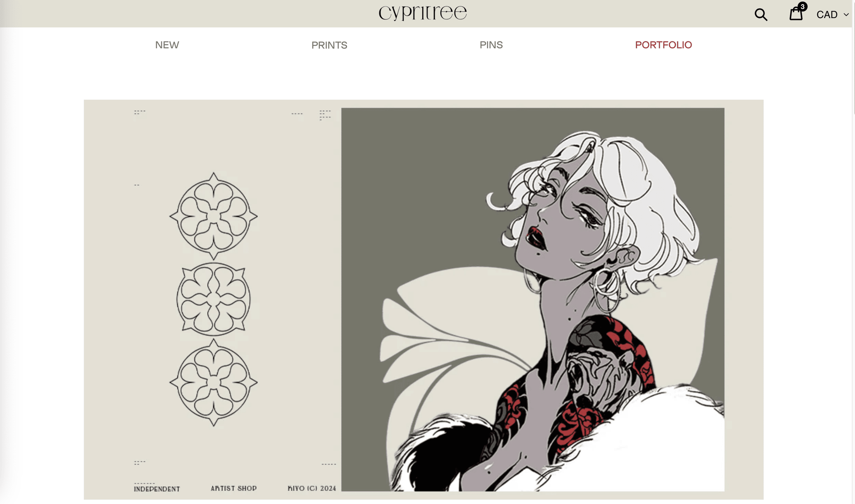Viewport: 855px width, 504px height.
Task: Click the KIYO (C) 2024 text
Action: click(312, 488)
